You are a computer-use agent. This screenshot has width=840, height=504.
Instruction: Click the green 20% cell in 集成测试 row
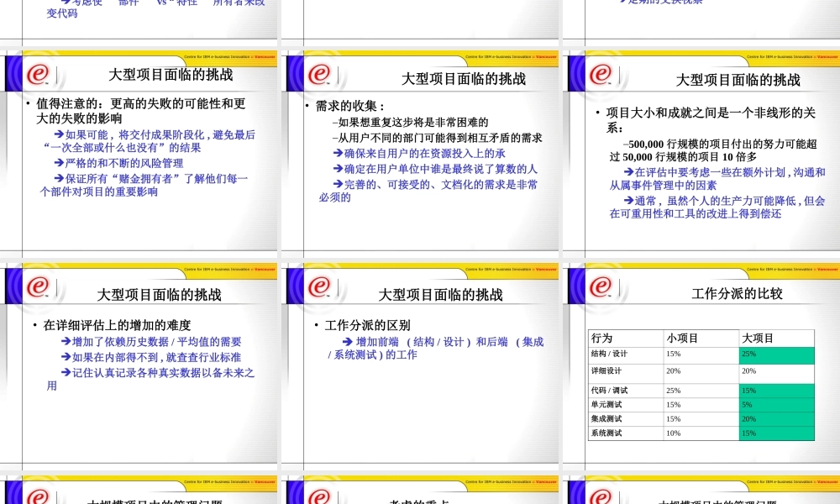[x=777, y=419]
